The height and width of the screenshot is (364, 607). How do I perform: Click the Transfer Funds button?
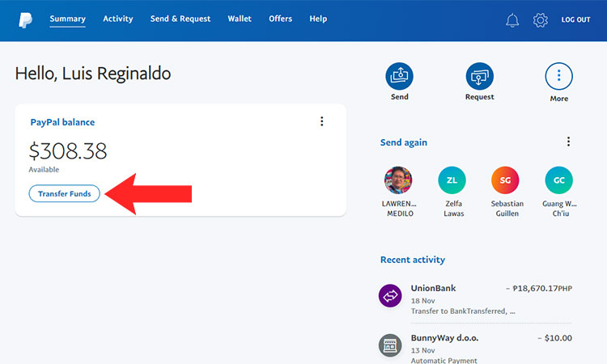[x=64, y=193]
